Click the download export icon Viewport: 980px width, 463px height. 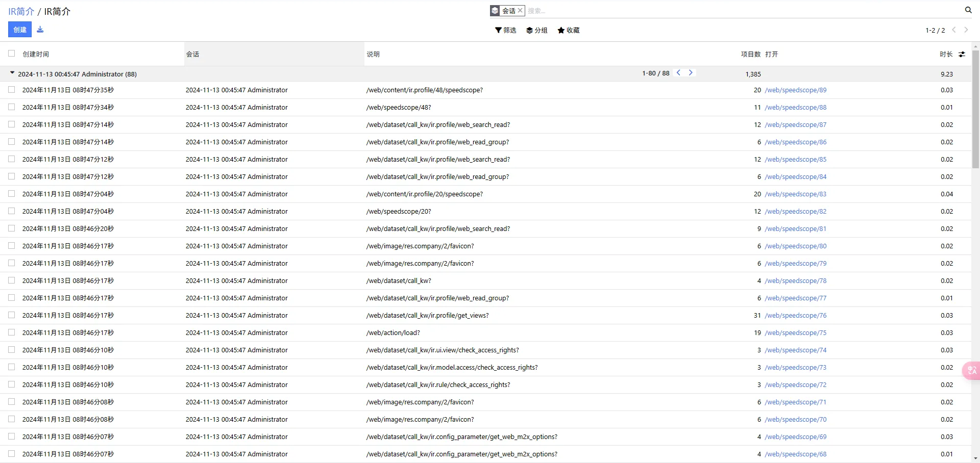point(40,30)
